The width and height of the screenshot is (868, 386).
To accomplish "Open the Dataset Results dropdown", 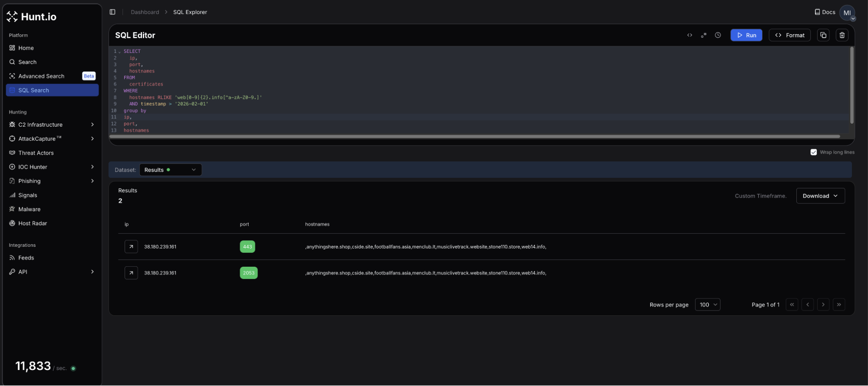I will pos(170,170).
